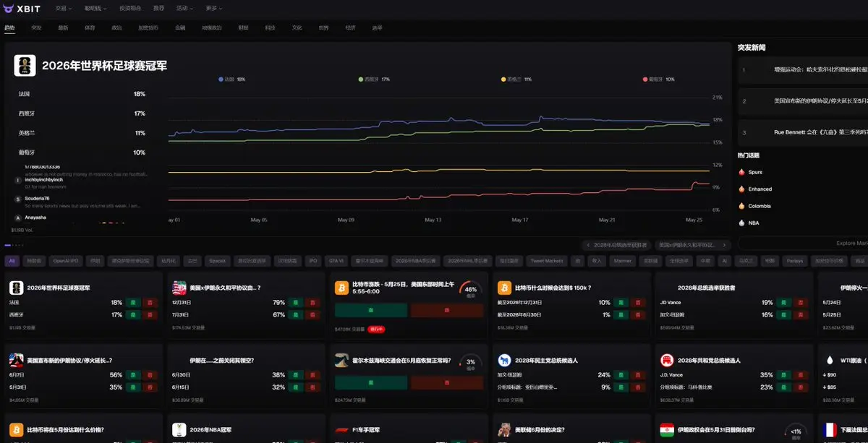Open the Rue Bennett breaking news item
This screenshot has height=443, width=868.
point(803,132)
